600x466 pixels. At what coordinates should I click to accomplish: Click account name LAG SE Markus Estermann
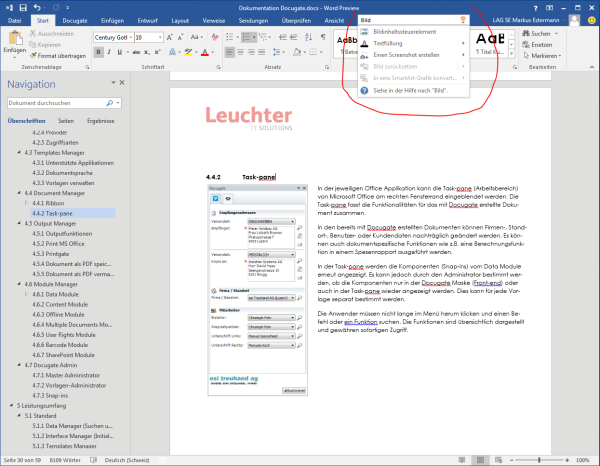525,20
